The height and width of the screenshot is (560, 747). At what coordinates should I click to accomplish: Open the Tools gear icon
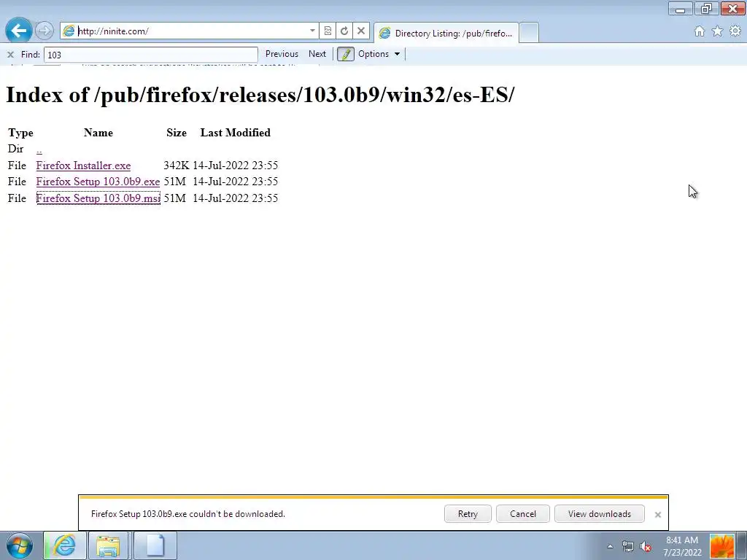pyautogui.click(x=735, y=31)
